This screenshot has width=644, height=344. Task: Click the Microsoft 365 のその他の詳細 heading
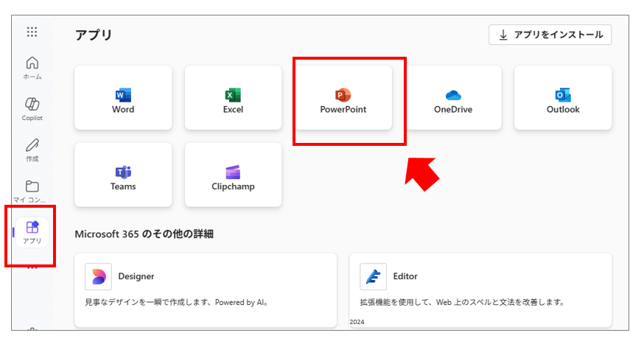(144, 234)
